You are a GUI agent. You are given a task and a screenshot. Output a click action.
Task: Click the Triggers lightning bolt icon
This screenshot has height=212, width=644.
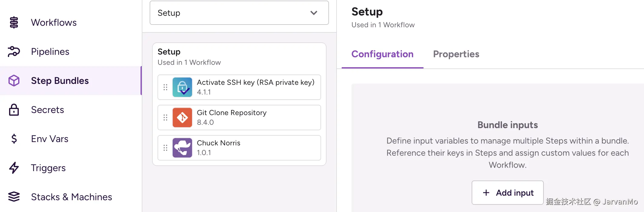(14, 168)
